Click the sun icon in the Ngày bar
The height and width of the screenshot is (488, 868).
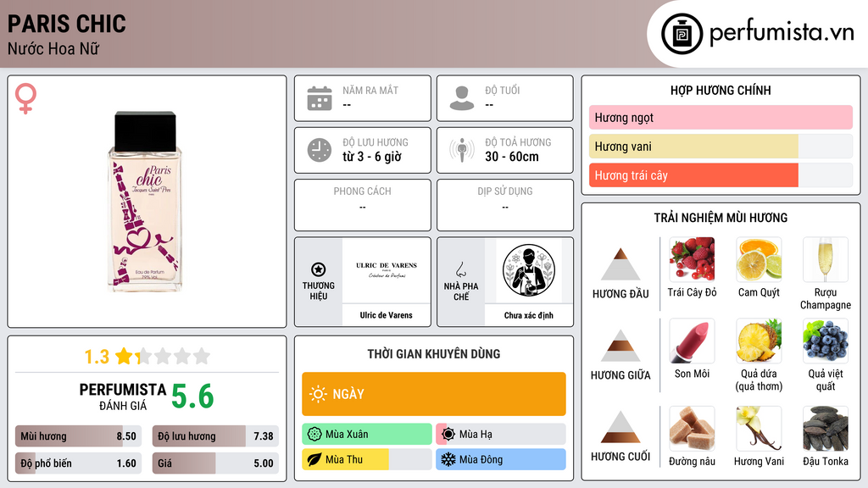pyautogui.click(x=318, y=394)
